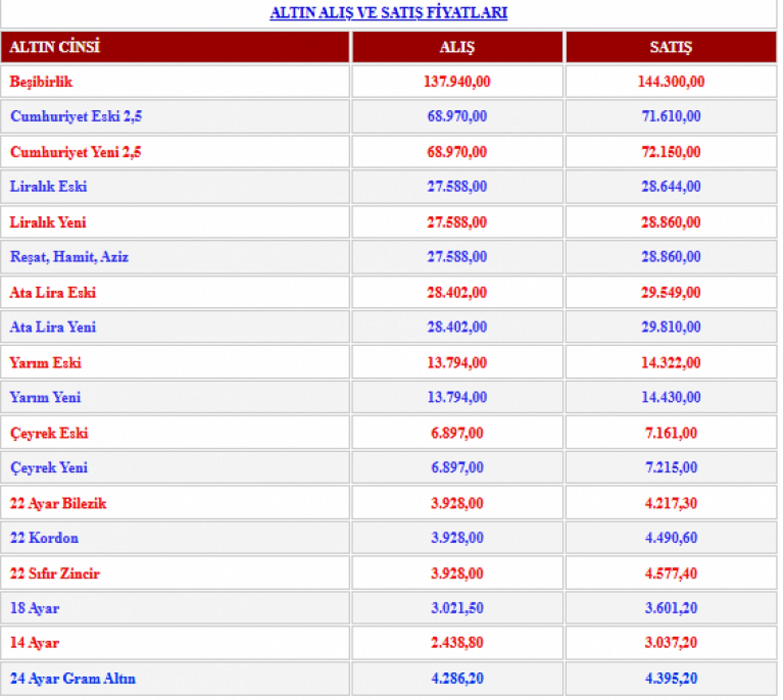Click Ata Lira Eski selling price 29.549,00
783x700 pixels.
pyautogui.click(x=670, y=293)
